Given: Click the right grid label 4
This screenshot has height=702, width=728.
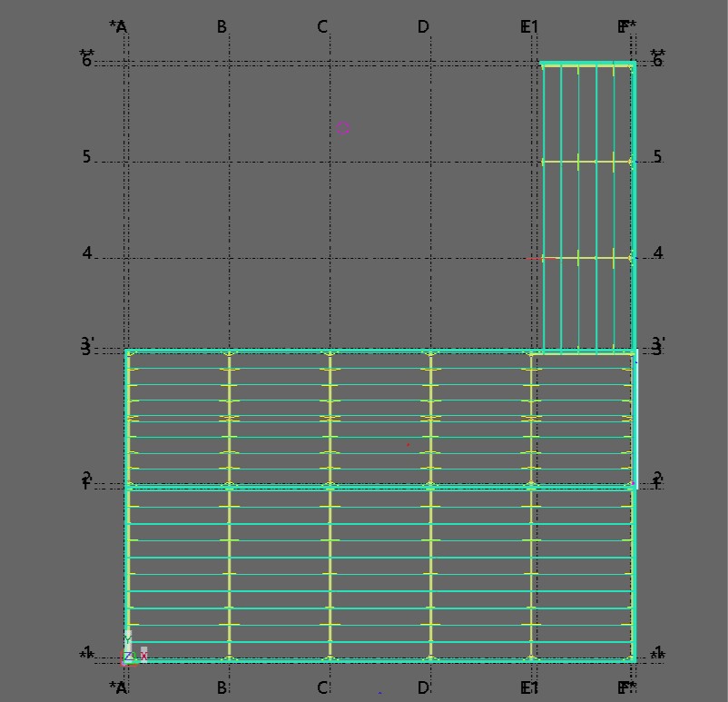Looking at the screenshot, I should tap(657, 253).
